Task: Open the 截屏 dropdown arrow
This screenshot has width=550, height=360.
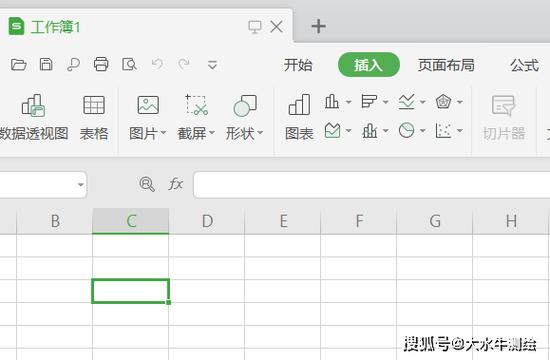Action: point(212,133)
